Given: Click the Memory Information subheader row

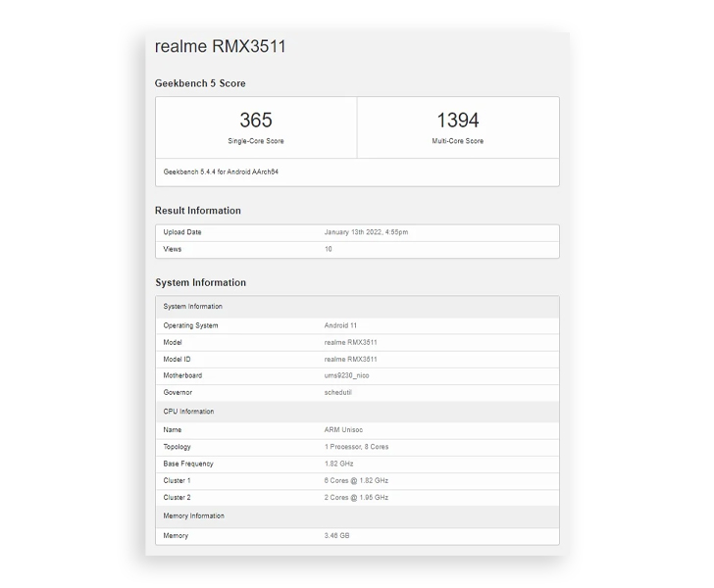Looking at the screenshot, I should tap(357, 516).
